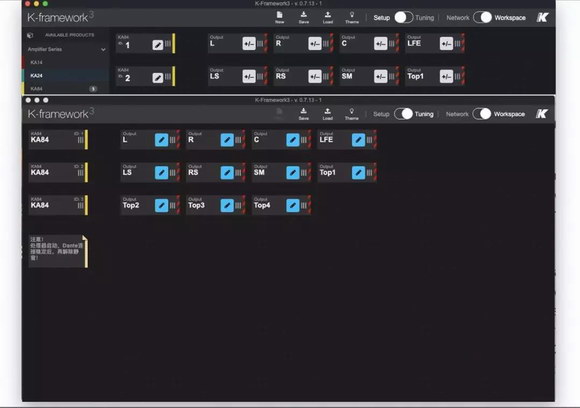Toggle the Setup/Tuning switch in top window
Viewport: 580px width, 408px height.
coord(404,17)
